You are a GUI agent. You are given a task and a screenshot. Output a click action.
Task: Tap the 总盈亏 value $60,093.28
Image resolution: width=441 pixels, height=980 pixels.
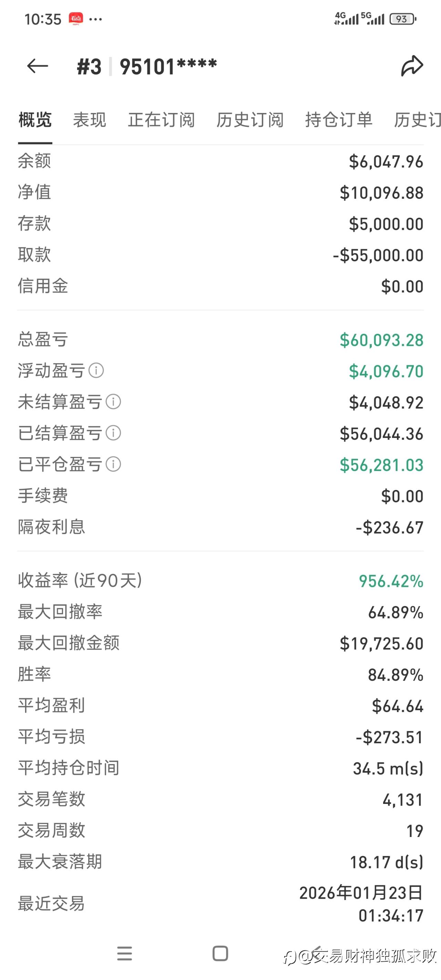point(381,340)
